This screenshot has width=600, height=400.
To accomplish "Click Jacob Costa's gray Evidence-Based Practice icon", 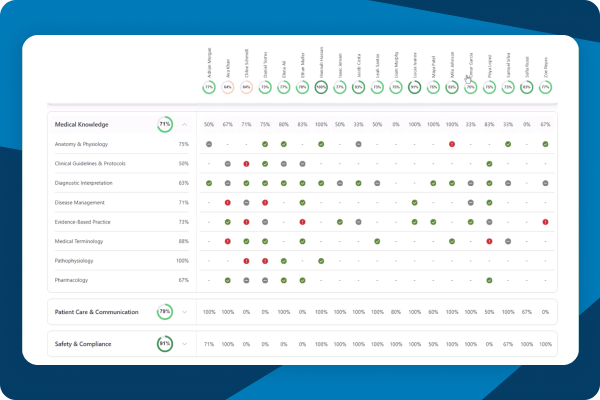I will 359,222.
